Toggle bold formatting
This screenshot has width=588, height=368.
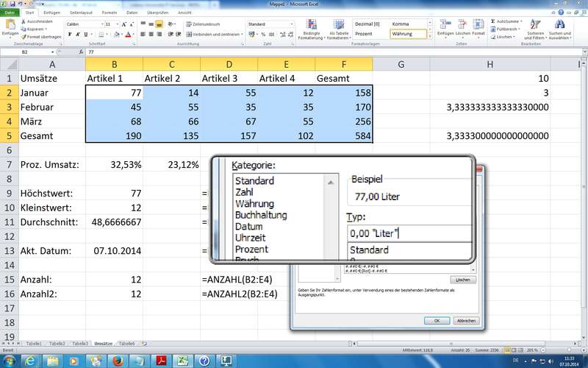(x=69, y=34)
